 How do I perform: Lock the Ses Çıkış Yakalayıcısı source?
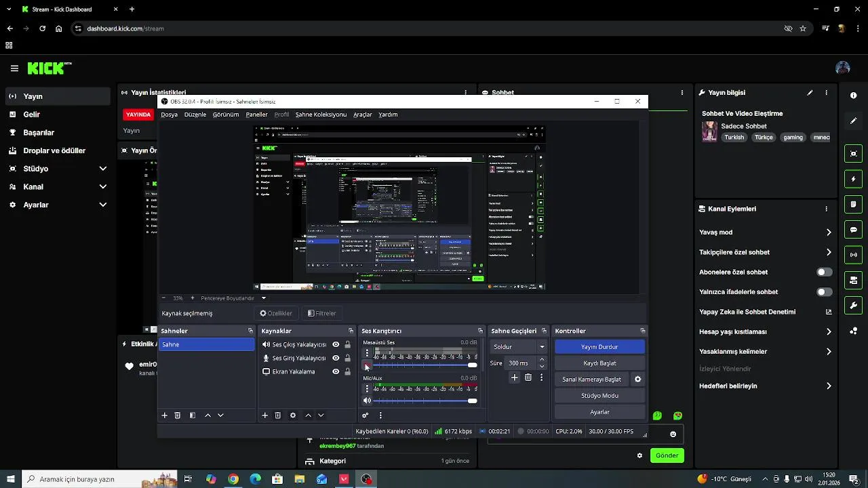pos(347,344)
